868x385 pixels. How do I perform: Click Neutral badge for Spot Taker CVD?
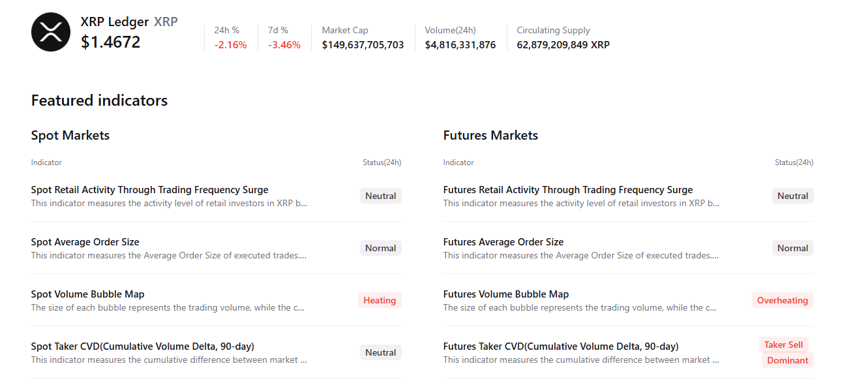pyautogui.click(x=381, y=352)
